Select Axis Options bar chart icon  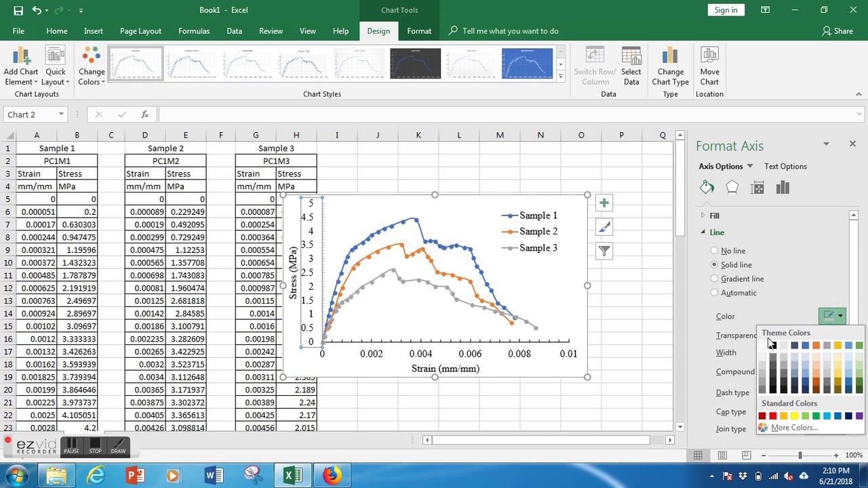[x=783, y=188]
